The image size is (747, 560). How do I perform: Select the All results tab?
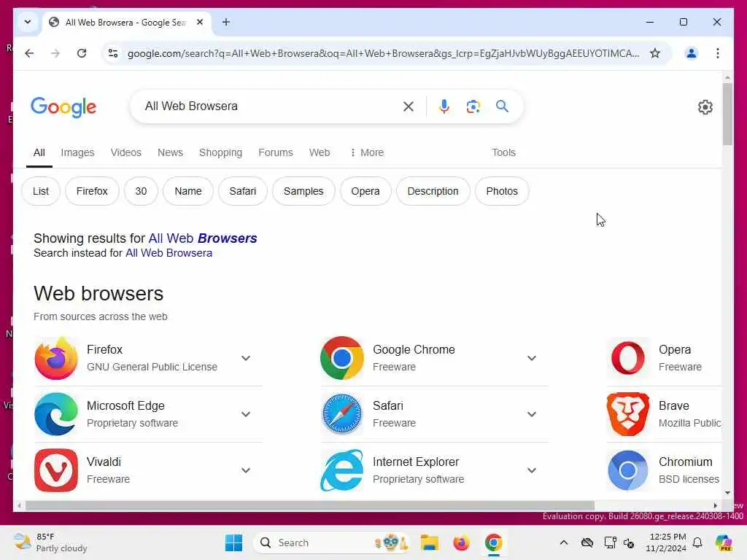(39, 152)
